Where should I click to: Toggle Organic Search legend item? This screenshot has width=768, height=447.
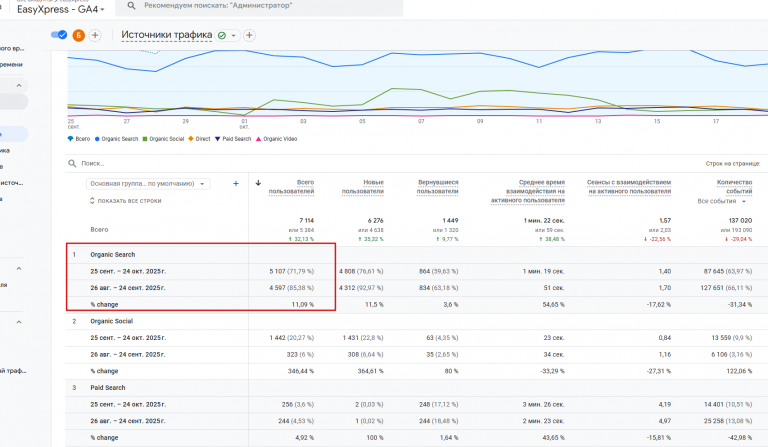pyautogui.click(x=117, y=139)
